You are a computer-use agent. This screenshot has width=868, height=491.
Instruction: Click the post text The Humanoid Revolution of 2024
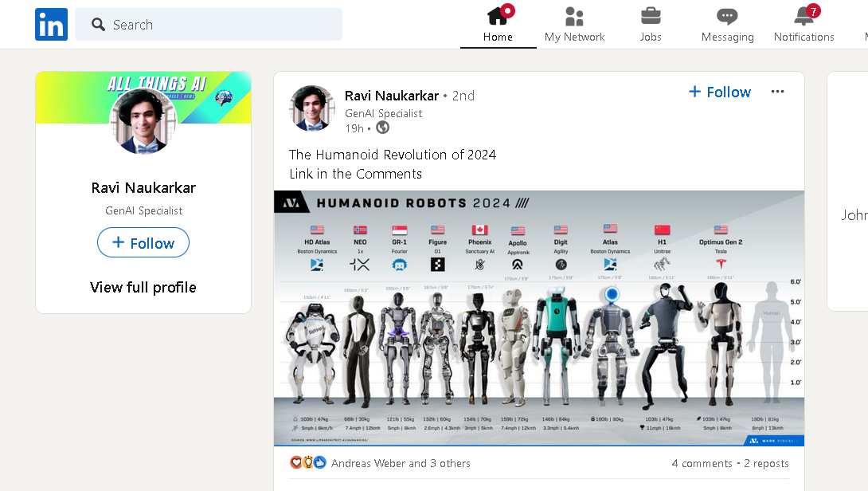(x=393, y=155)
